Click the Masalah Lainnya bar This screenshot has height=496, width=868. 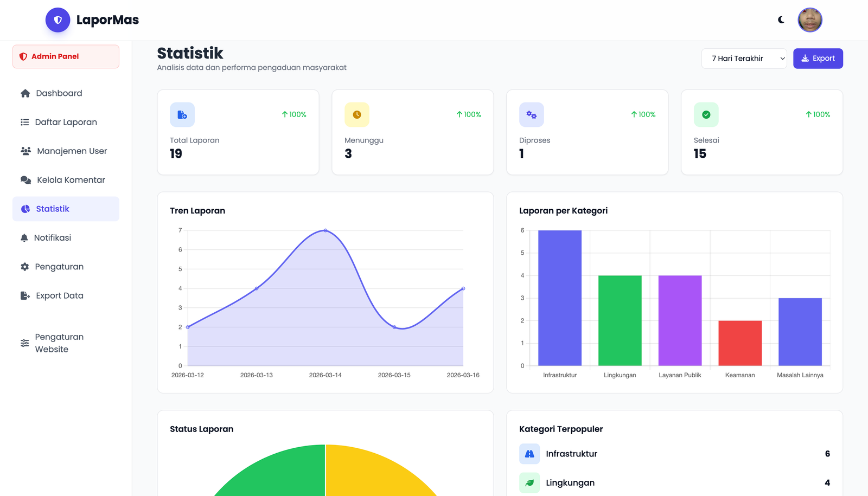pyautogui.click(x=800, y=332)
